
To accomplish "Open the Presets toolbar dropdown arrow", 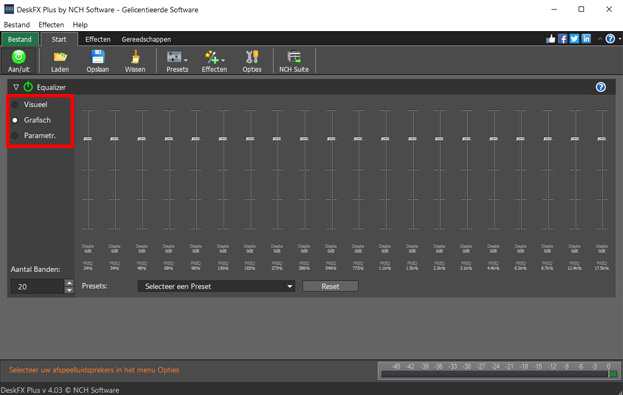I will tap(186, 60).
